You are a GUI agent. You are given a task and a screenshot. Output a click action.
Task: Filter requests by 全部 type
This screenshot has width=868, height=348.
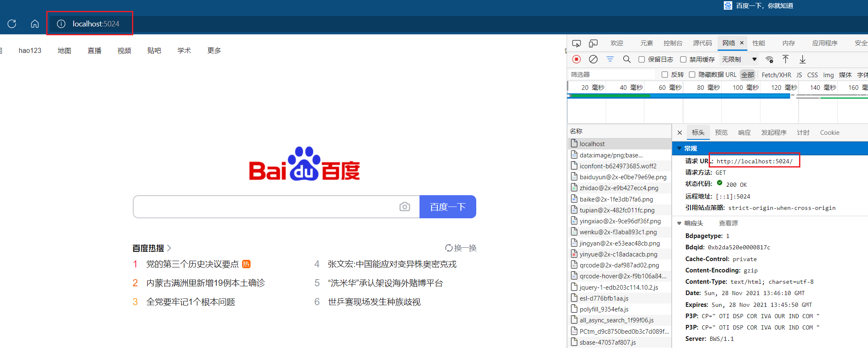(748, 75)
